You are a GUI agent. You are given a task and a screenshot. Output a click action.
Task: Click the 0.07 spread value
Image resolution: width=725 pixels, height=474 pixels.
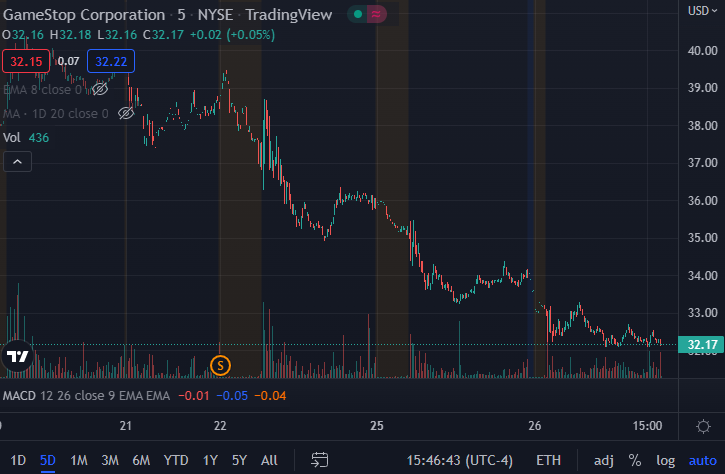tap(68, 61)
